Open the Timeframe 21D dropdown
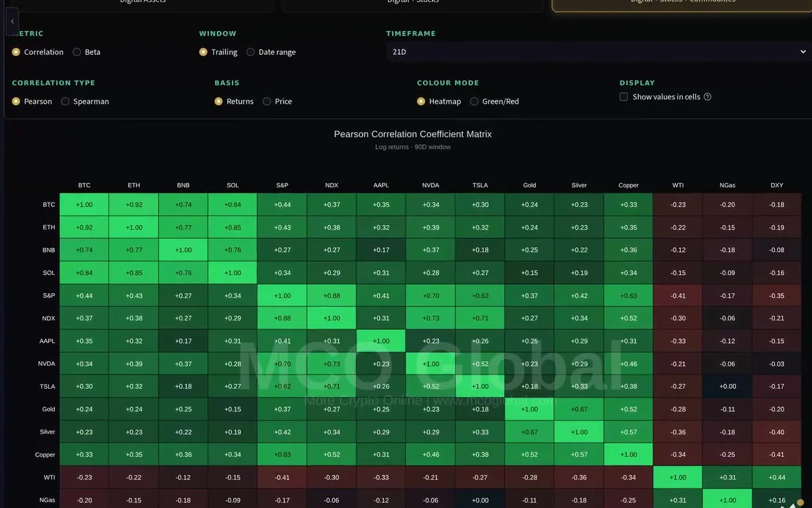 click(599, 51)
